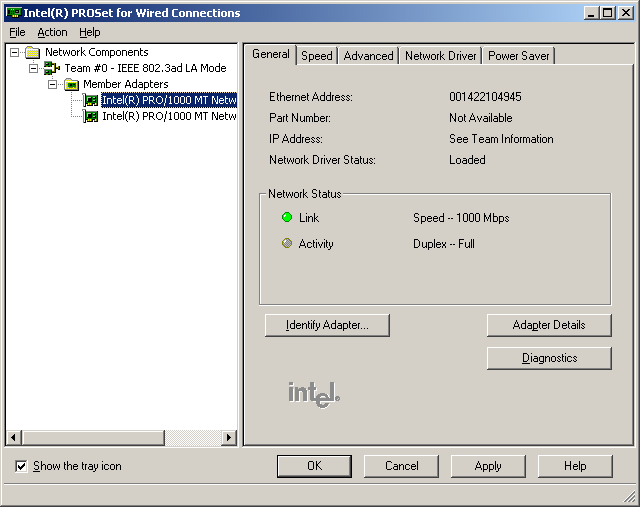Select the second Intel PRO/1000 MT adapter entry
640x507 pixels.
click(x=168, y=116)
